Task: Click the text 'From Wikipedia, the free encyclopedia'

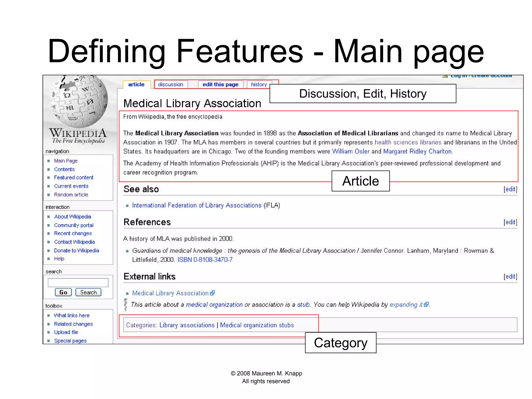Action: pos(173,117)
